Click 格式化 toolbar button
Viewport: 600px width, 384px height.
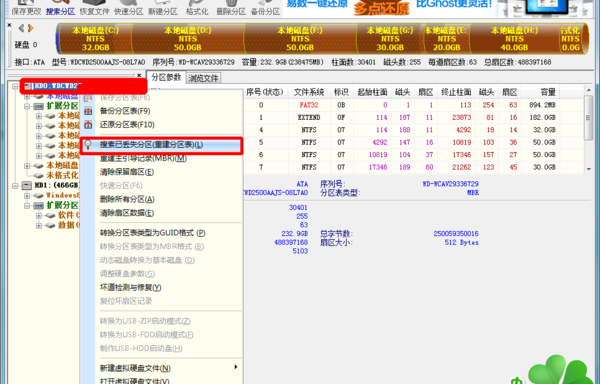click(x=197, y=8)
